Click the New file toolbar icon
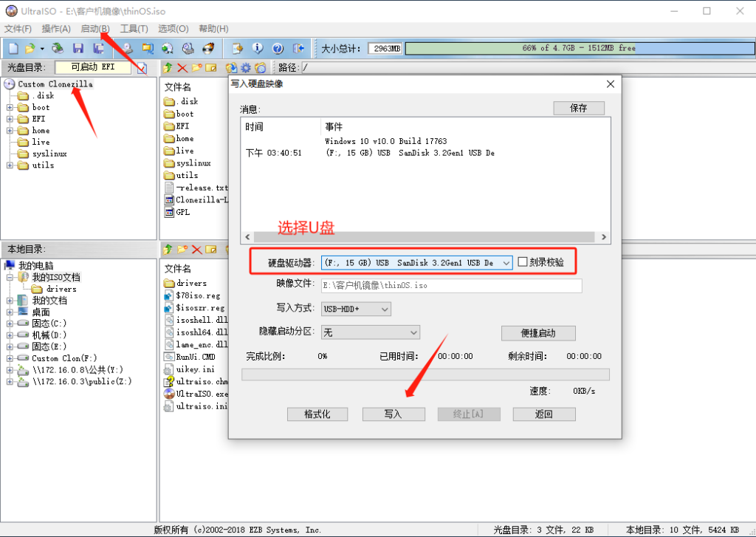Image resolution: width=756 pixels, height=537 pixels. click(x=13, y=48)
